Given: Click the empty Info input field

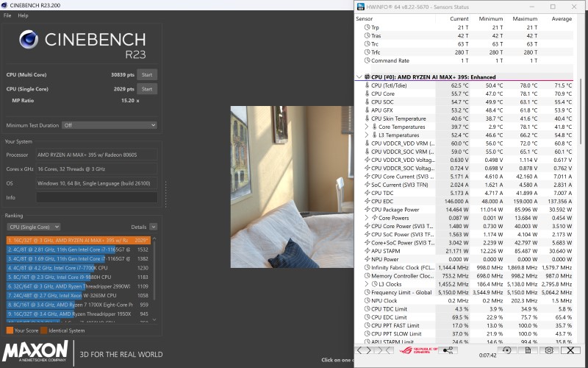Looking at the screenshot, I should pyautogui.click(x=97, y=197).
